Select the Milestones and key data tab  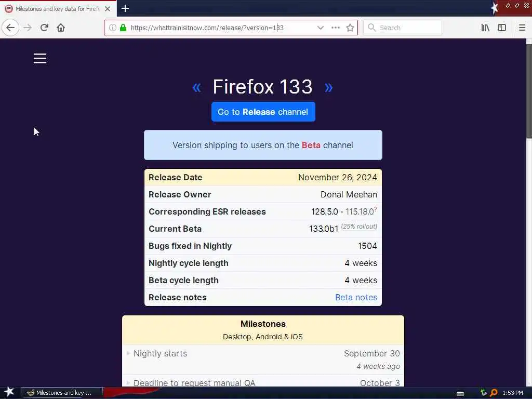(x=58, y=9)
